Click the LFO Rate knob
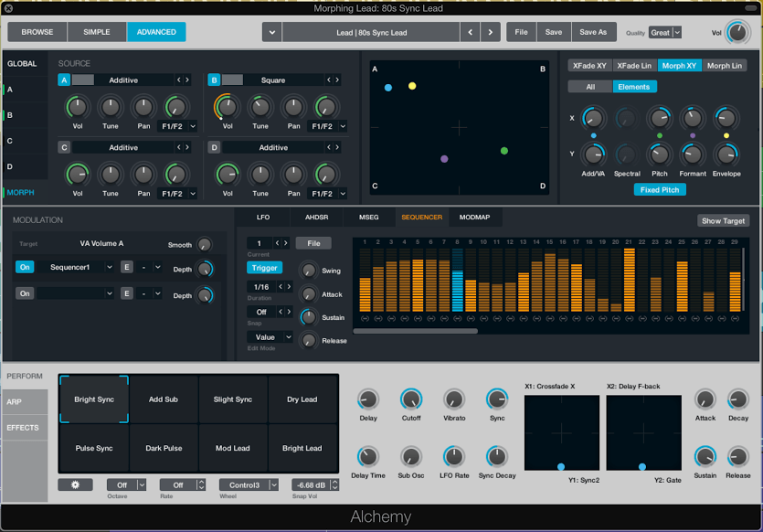The image size is (763, 532). (x=454, y=457)
